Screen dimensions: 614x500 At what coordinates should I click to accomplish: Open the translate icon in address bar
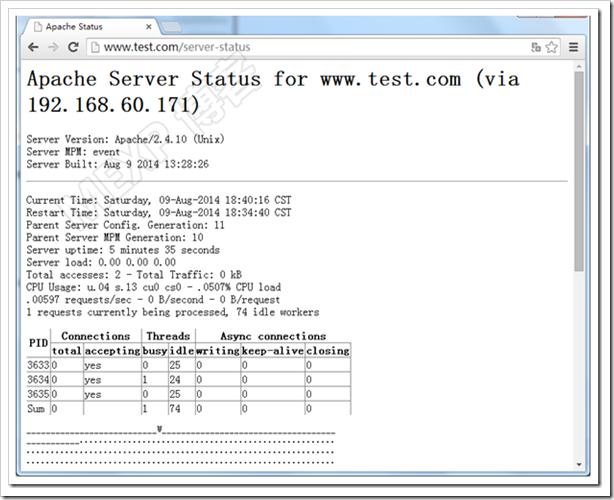(x=536, y=47)
